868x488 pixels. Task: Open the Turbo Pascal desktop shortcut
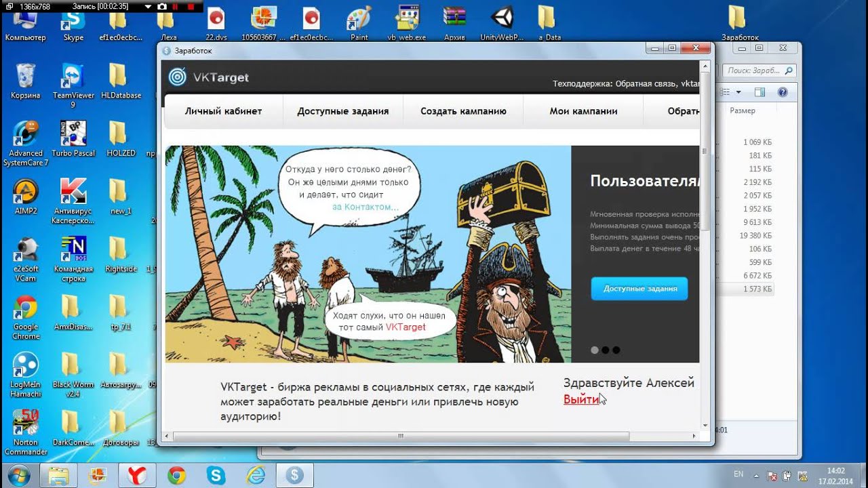73,139
